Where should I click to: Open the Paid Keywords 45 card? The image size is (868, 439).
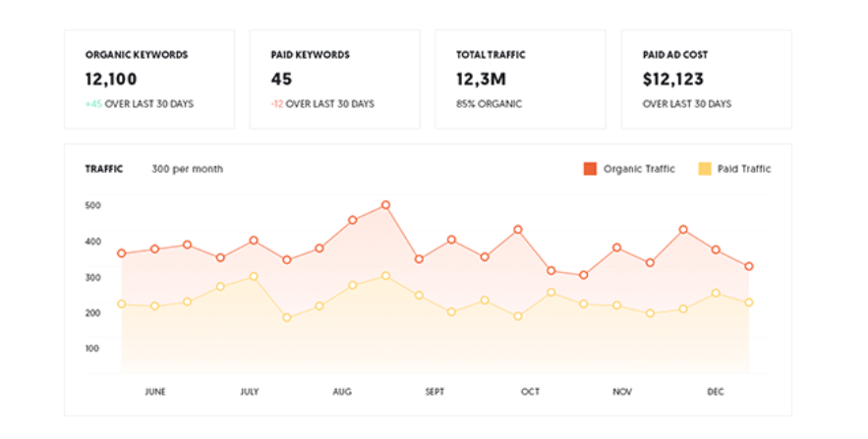[x=334, y=79]
